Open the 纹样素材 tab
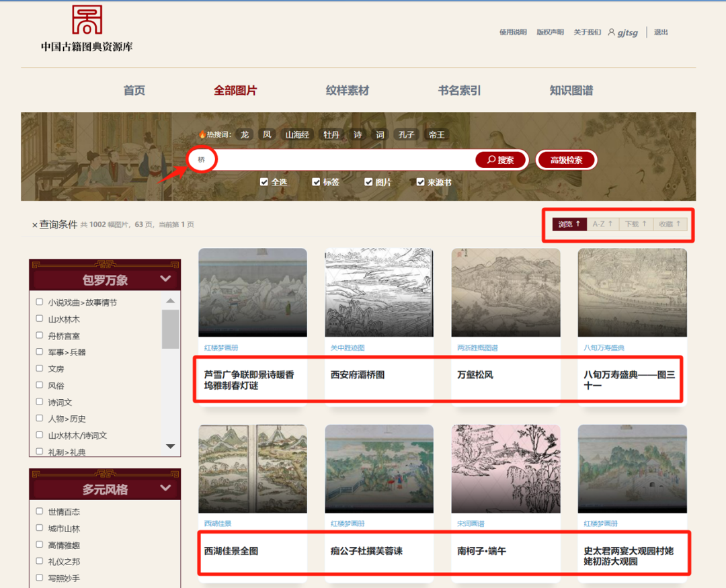 point(348,90)
